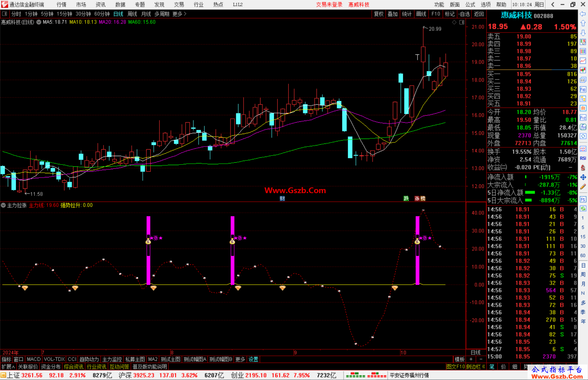The image size is (588, 380).
Task: Click the 图文F10 button at the bottom
Action: pyautogui.click(x=455, y=367)
